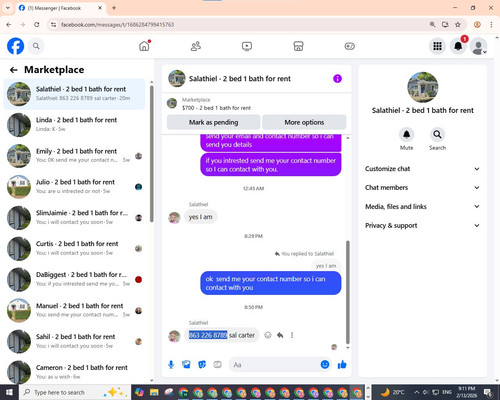The image size is (500, 400).
Task: Click the Chrome address bar URL
Action: click(x=117, y=25)
